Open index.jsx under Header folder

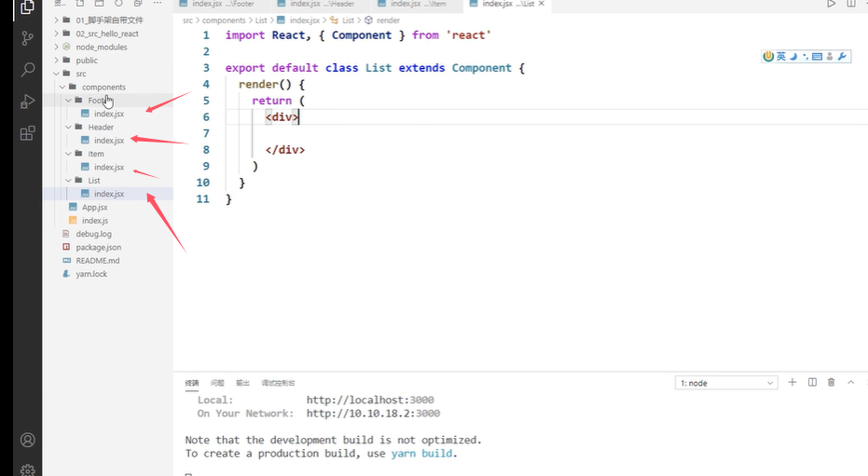108,141
